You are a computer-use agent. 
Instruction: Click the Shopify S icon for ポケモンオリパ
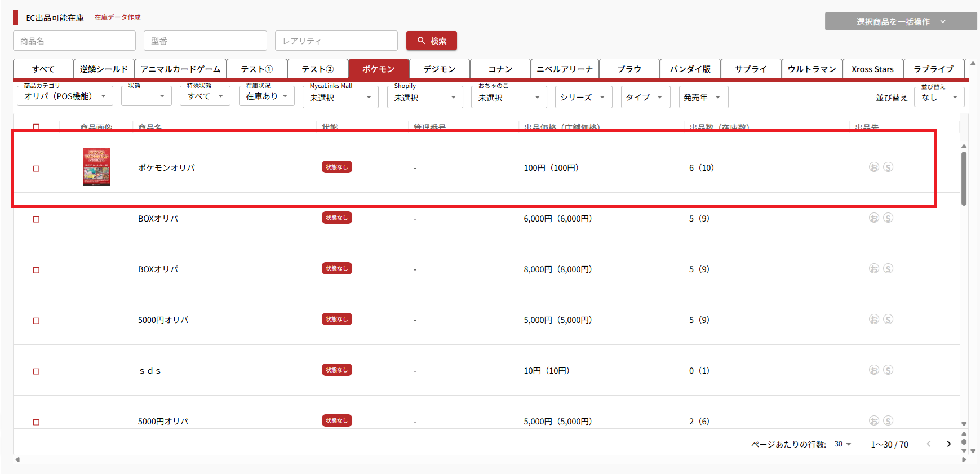888,167
